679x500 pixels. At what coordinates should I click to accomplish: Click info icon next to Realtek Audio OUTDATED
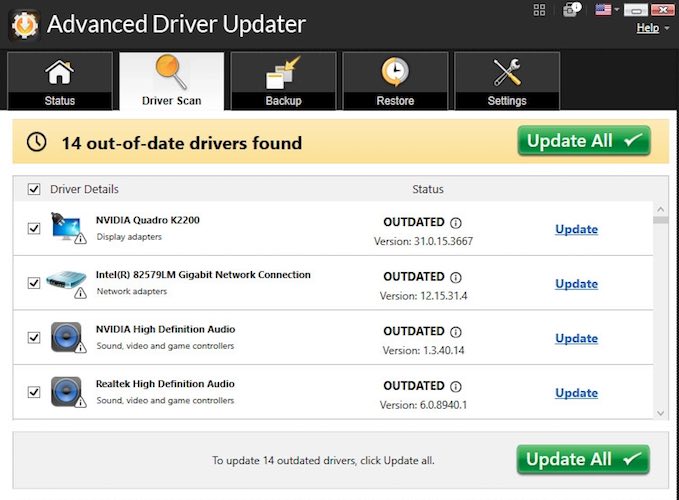click(456, 386)
